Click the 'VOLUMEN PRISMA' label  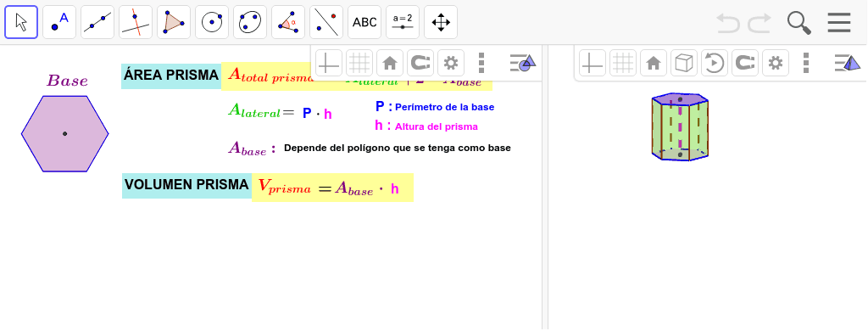click(187, 186)
